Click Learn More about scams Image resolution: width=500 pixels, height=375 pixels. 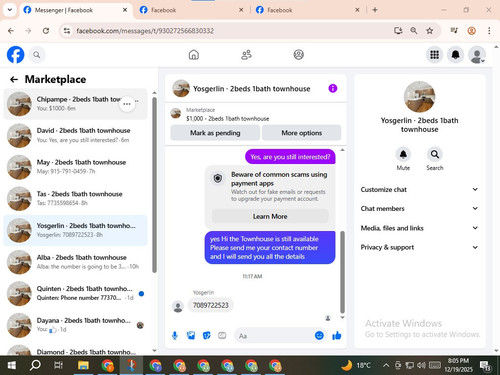270,216
